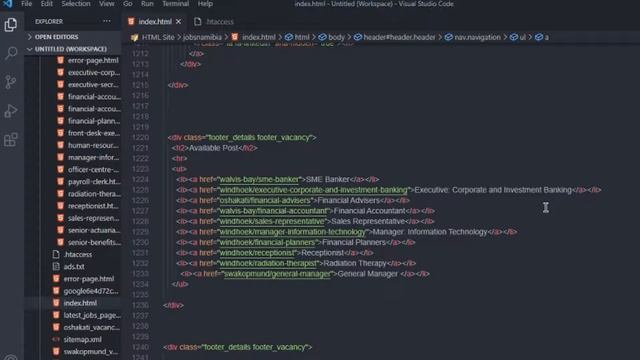Open .htaccess in the explorer tree

coord(78,255)
